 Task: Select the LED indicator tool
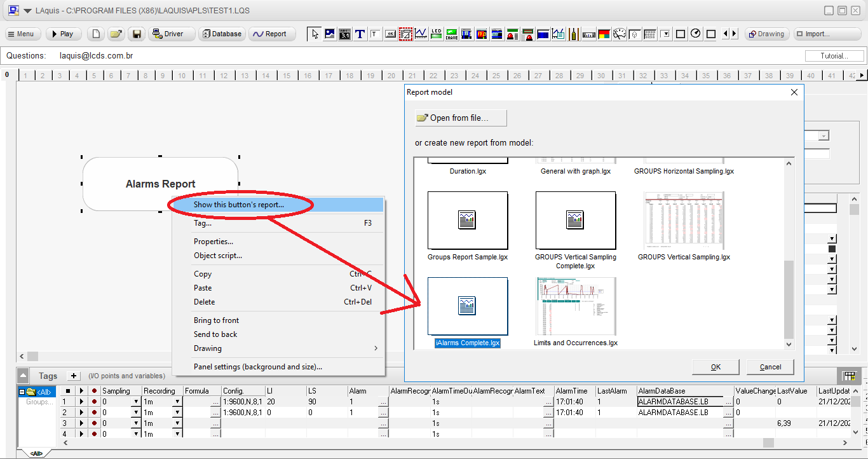coord(436,34)
